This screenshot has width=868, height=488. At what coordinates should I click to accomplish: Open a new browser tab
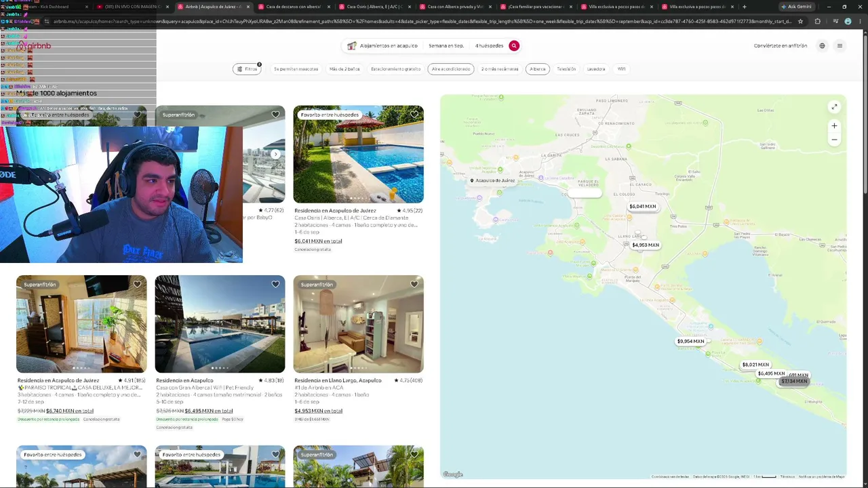pos(744,7)
